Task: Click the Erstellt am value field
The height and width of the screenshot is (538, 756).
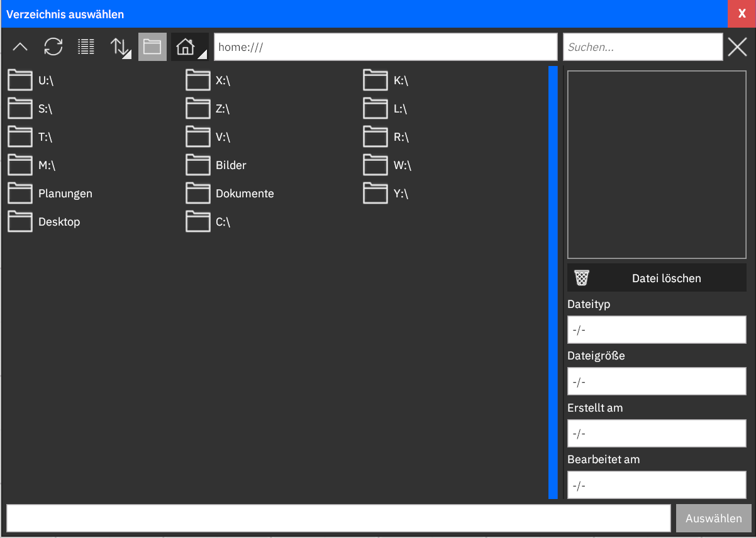Action: [x=657, y=434]
